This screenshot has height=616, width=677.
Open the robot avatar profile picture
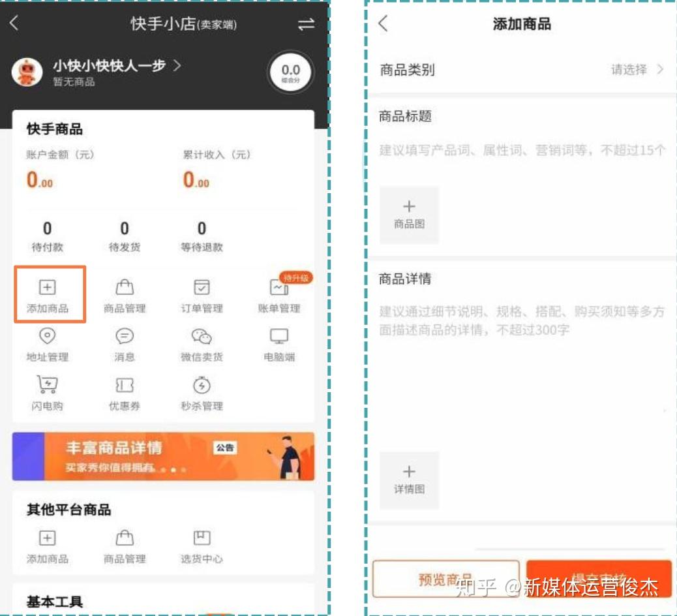(x=27, y=72)
